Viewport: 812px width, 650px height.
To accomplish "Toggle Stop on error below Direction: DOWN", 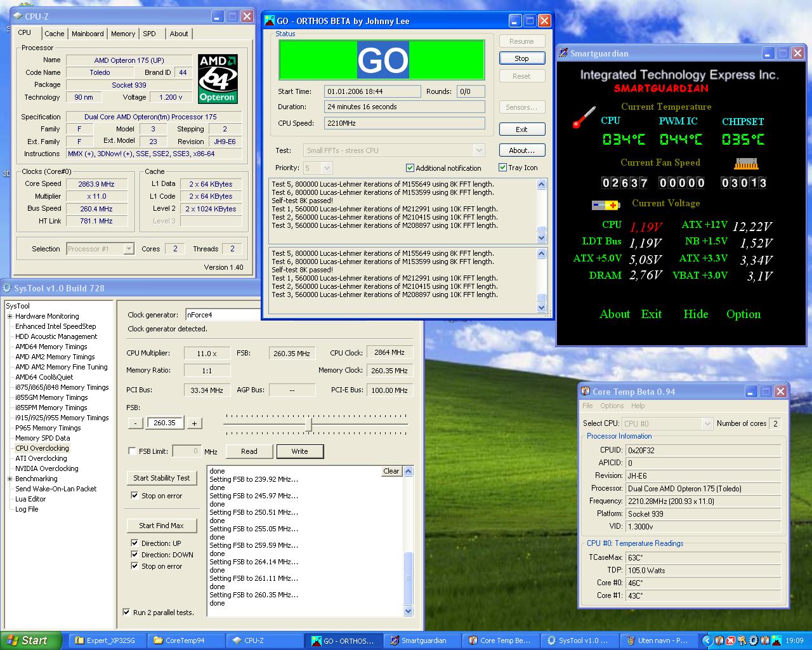I will click(134, 566).
